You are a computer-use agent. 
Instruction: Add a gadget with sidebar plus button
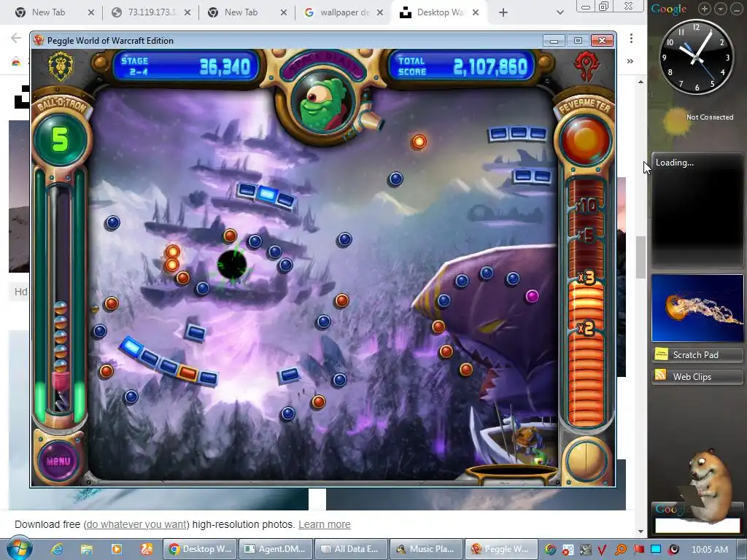[x=705, y=9]
